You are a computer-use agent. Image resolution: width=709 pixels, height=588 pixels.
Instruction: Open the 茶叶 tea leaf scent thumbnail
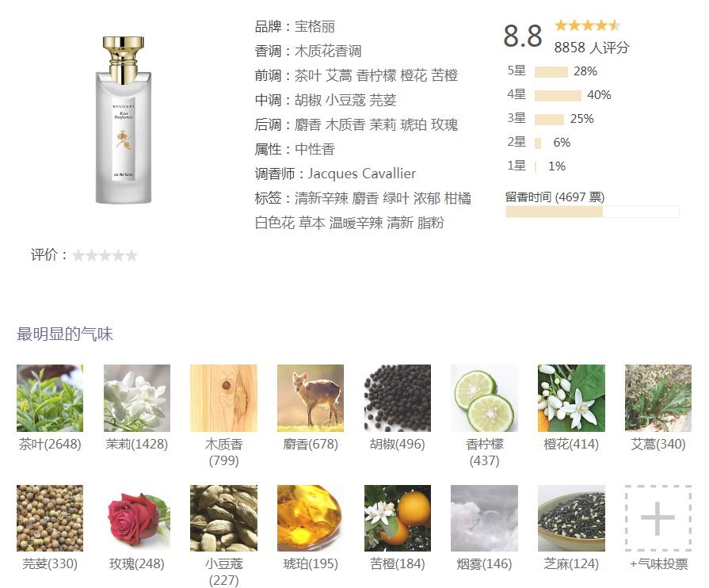click(x=50, y=398)
